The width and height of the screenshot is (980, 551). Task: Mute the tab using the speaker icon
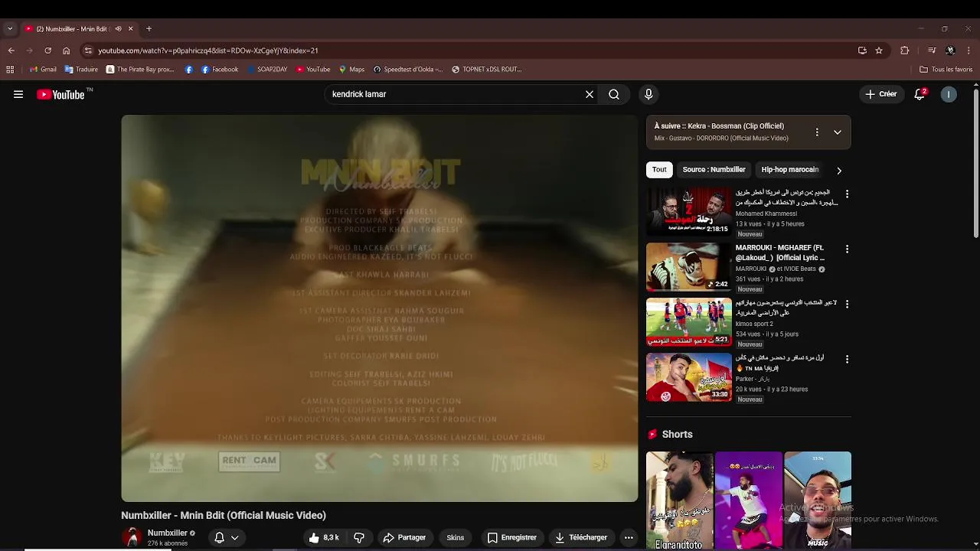(x=118, y=29)
